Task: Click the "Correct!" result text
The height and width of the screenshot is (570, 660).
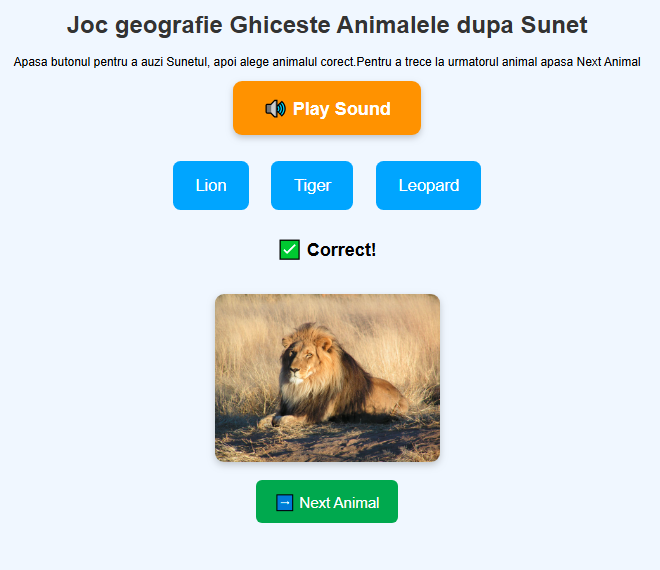Action: tap(341, 250)
